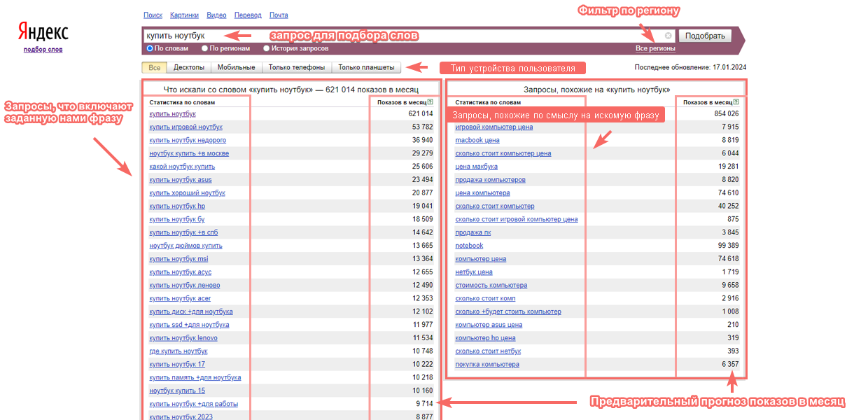Open the "купить ноутбук асус" query link
The height and width of the screenshot is (420, 868).
180,272
